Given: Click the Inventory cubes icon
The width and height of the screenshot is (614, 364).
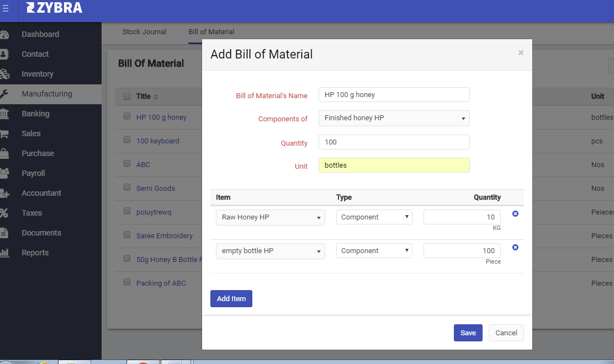Looking at the screenshot, I should (4, 74).
